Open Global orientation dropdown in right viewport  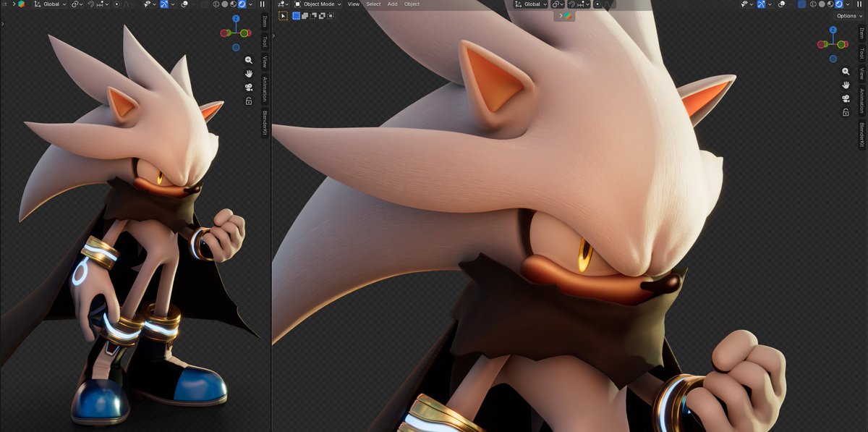click(x=531, y=4)
